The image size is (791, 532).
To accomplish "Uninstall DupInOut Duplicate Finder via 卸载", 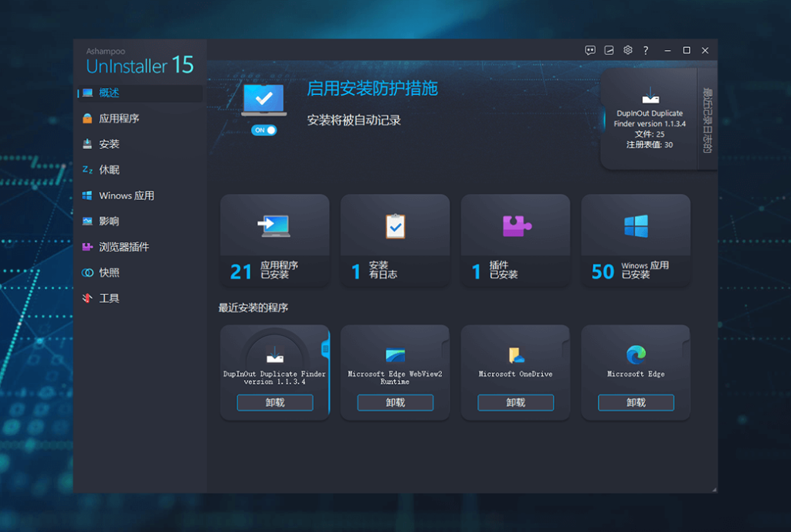I will (x=275, y=402).
